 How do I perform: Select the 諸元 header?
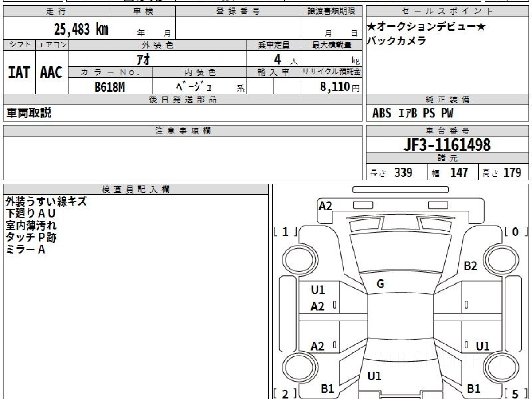point(448,158)
